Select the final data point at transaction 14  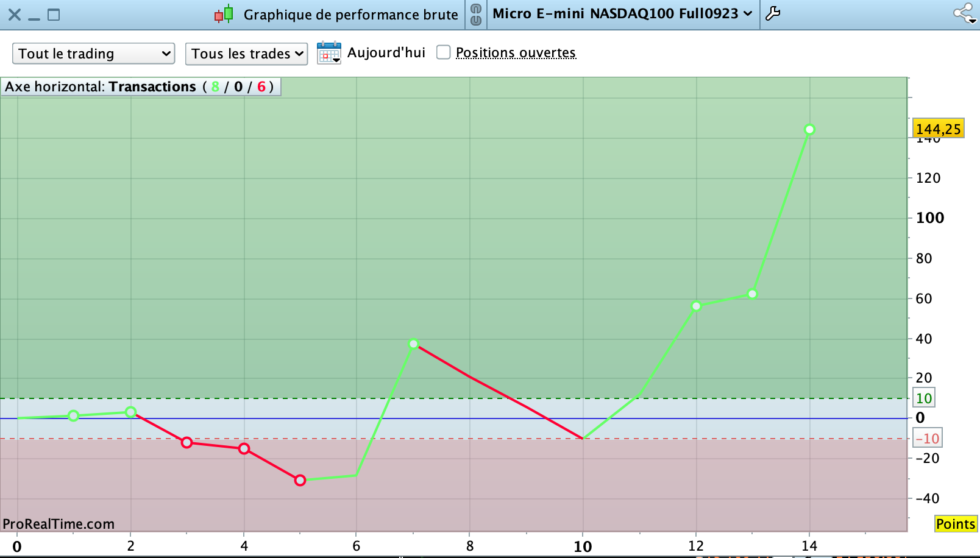point(809,129)
